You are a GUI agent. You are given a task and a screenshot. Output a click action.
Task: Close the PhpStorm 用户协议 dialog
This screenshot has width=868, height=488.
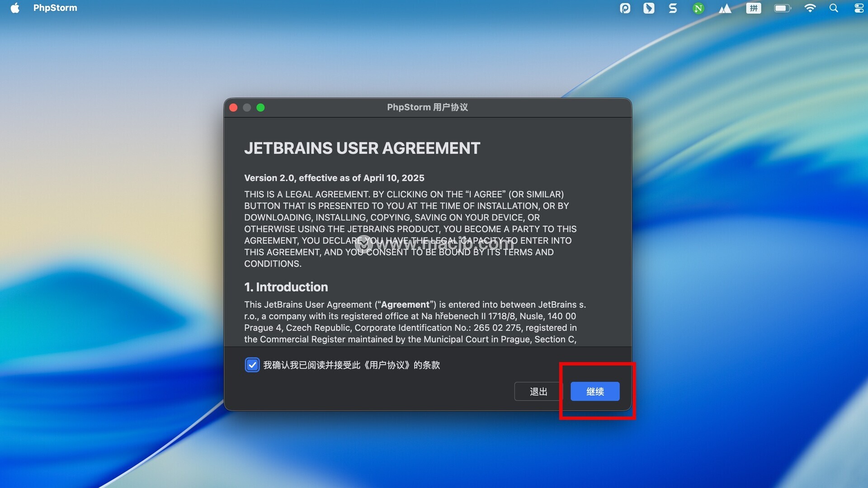[233, 107]
